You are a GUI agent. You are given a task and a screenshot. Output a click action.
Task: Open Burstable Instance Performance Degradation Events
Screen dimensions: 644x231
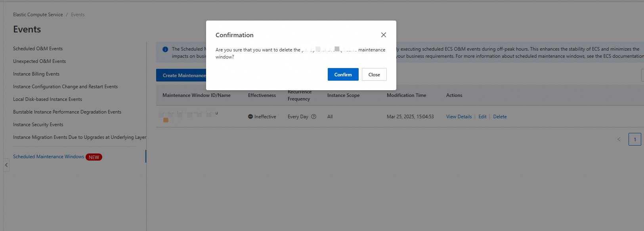(x=67, y=112)
